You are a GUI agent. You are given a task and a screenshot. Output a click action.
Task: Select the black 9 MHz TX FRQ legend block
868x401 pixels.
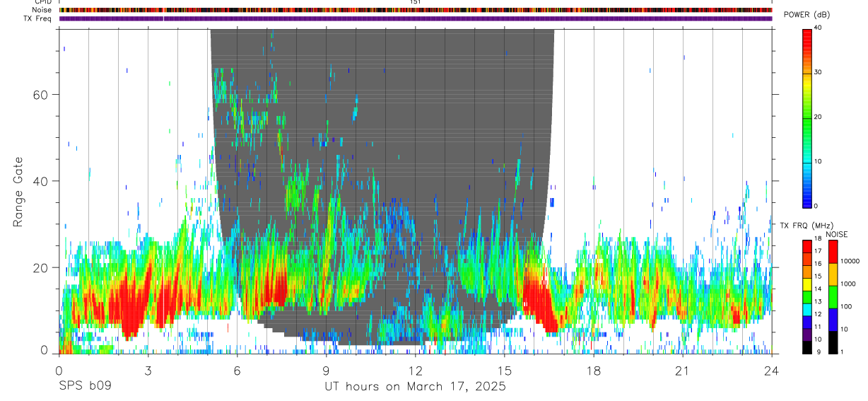click(807, 347)
